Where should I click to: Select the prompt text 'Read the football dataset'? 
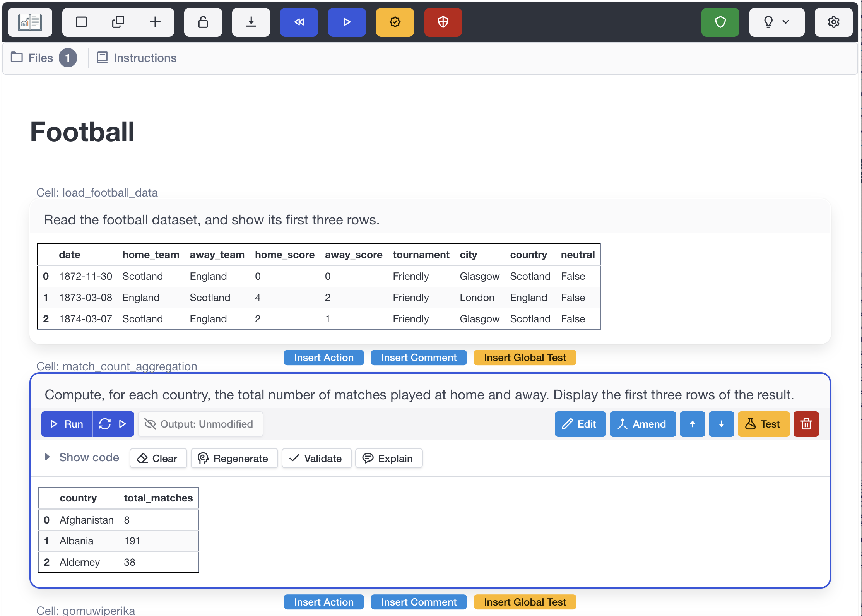[121, 220]
